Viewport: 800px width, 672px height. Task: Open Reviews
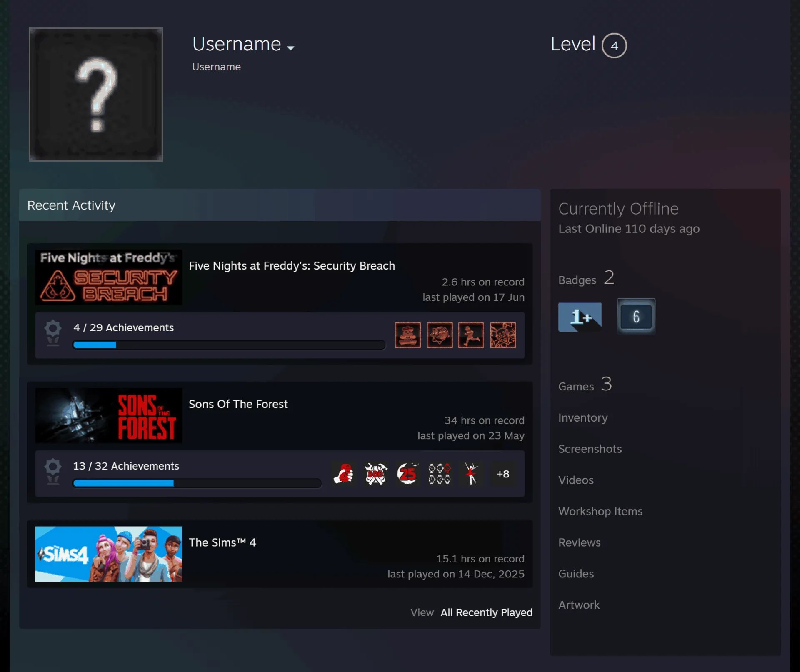[x=580, y=542]
